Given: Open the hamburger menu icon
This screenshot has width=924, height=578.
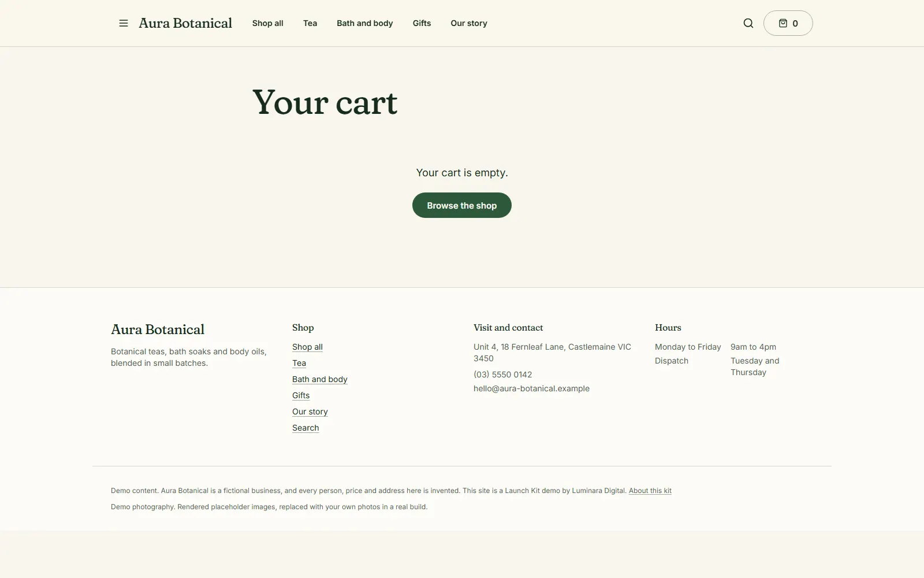Looking at the screenshot, I should (124, 23).
